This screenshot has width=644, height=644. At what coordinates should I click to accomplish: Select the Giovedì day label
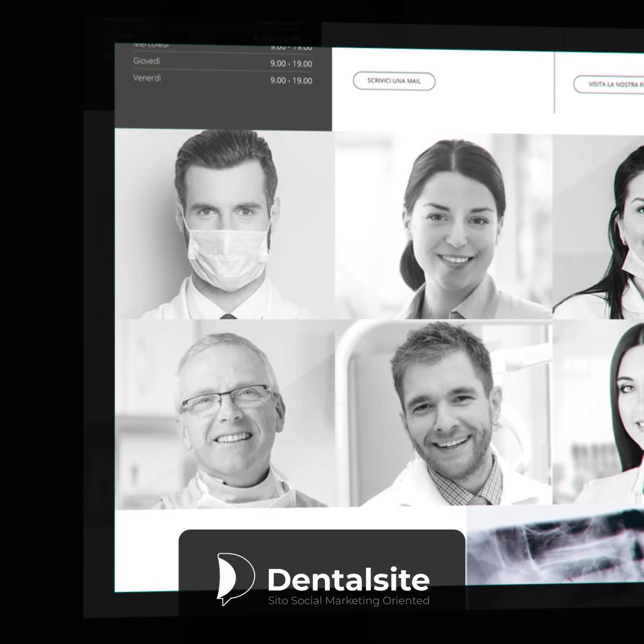tap(147, 61)
